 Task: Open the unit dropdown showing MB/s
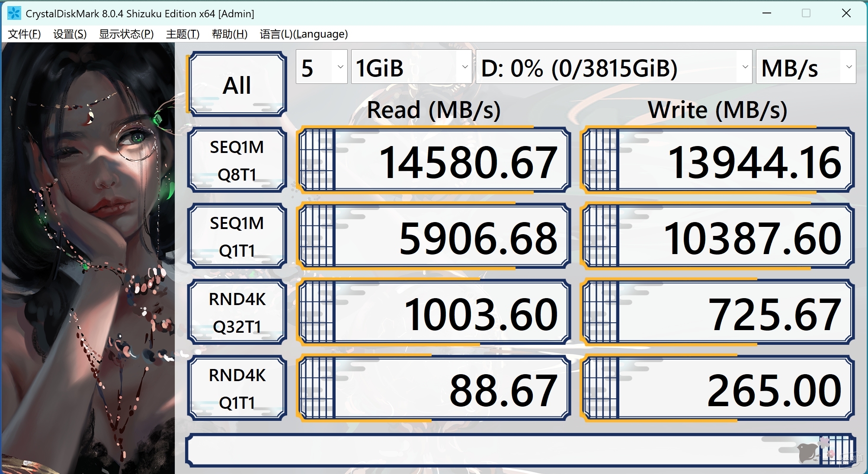806,67
